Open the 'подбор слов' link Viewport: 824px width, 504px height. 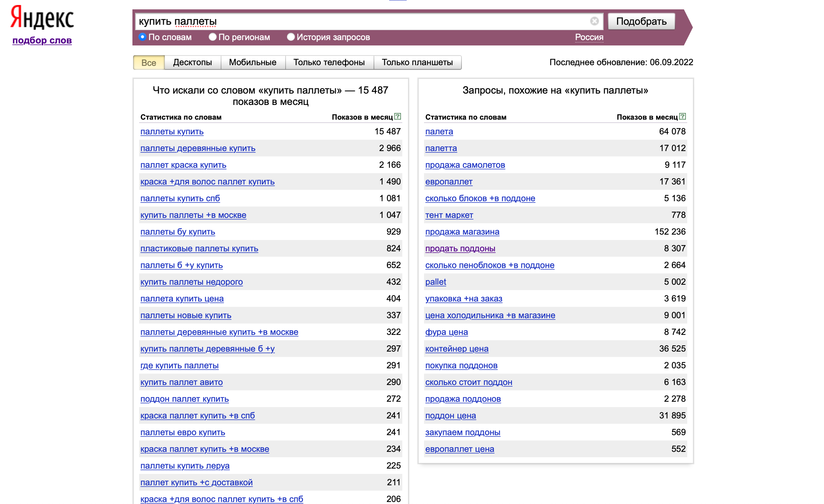[x=42, y=40]
